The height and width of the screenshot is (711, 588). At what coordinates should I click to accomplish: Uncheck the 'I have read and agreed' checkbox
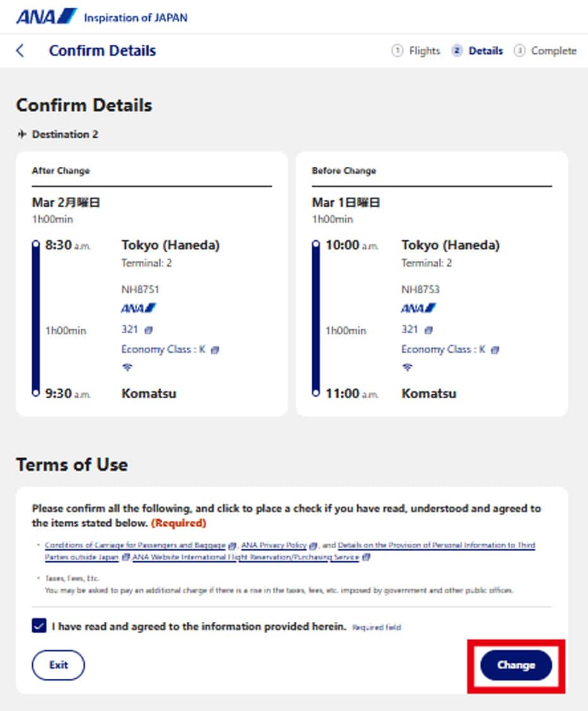(x=39, y=626)
